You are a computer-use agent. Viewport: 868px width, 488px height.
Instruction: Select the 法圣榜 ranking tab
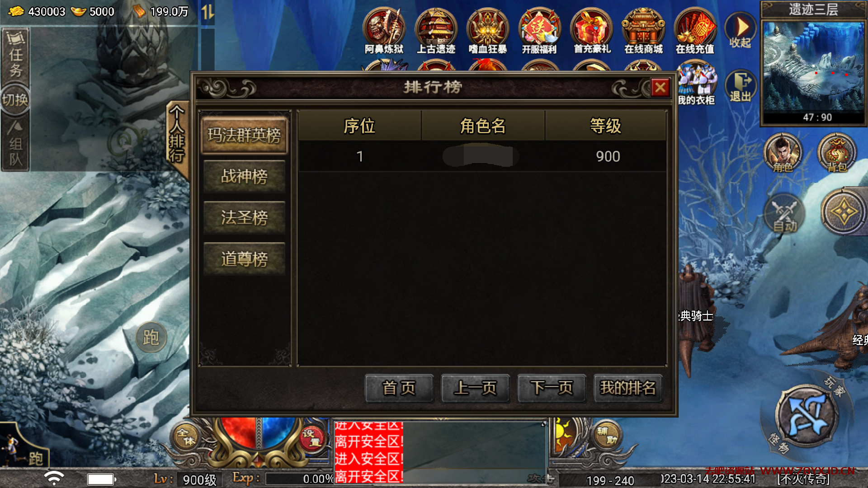tap(244, 218)
